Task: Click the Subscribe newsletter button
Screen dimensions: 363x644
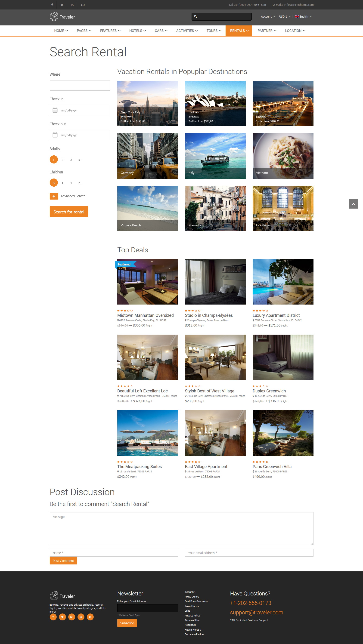Action: coord(127,623)
